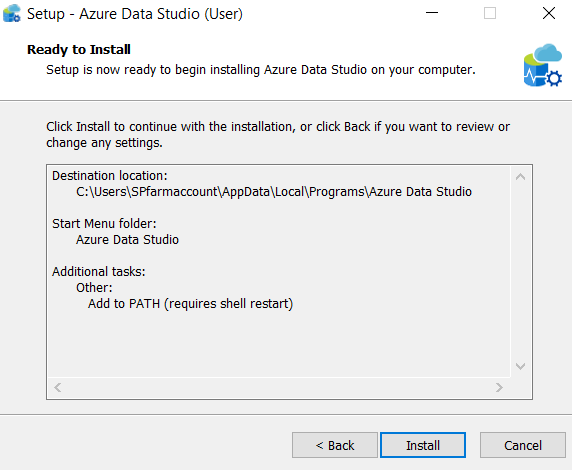
Task: Click the scroll up arrow in summary box
Action: (x=521, y=177)
